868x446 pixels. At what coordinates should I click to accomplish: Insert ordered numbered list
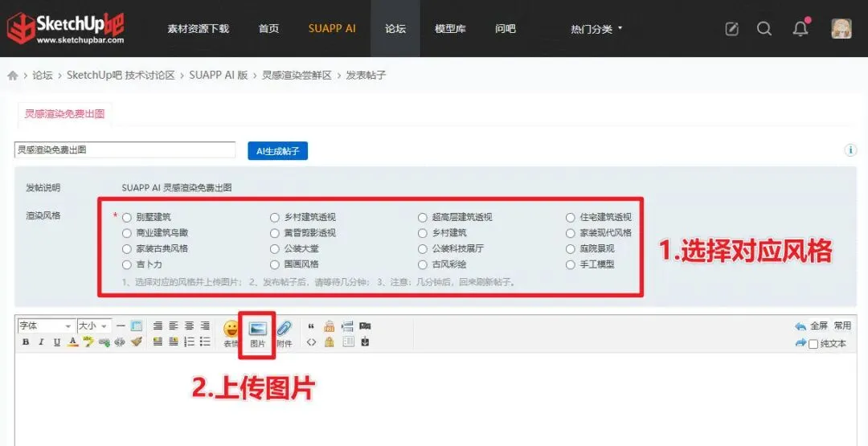point(190,342)
